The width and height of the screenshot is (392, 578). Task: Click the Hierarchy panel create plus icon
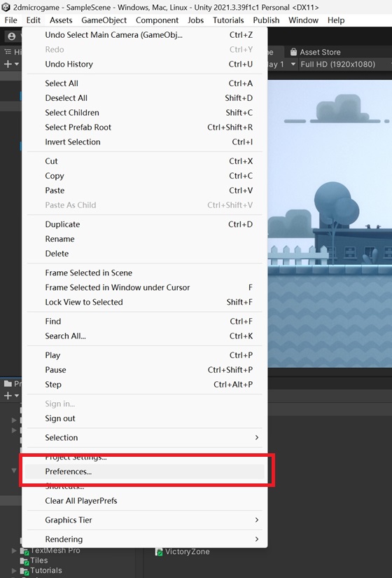pyautogui.click(x=8, y=64)
